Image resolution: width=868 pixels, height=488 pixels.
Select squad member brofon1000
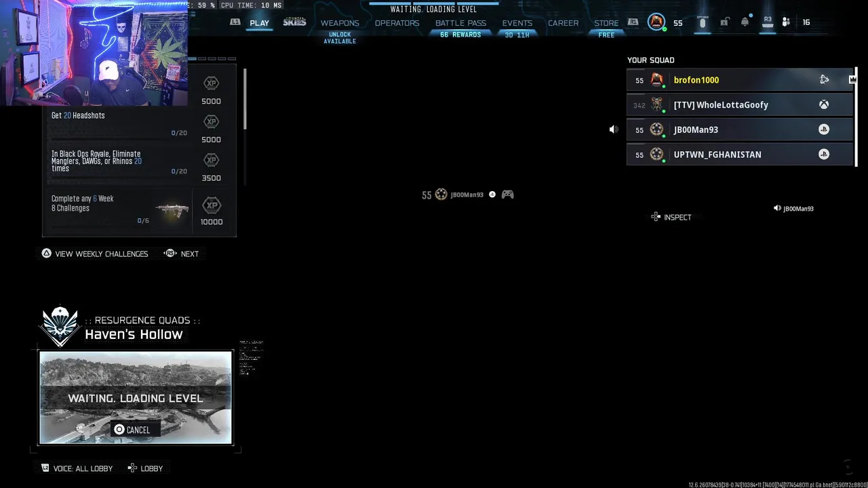(739, 80)
